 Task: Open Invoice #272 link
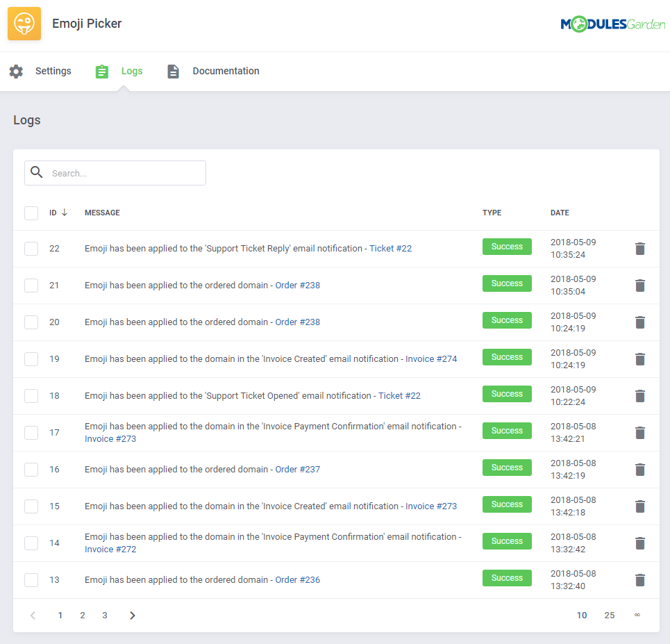pyautogui.click(x=110, y=549)
